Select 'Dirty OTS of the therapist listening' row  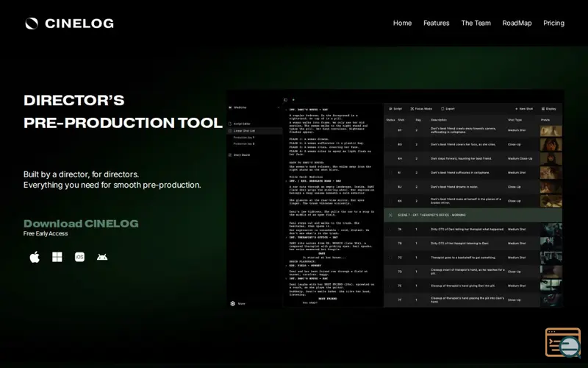point(473,244)
